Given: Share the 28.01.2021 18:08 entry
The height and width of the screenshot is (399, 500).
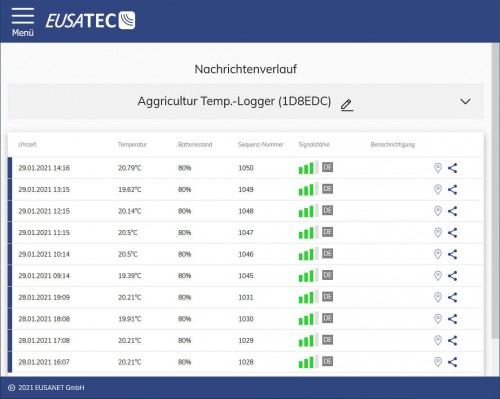Looking at the screenshot, I should click(452, 319).
